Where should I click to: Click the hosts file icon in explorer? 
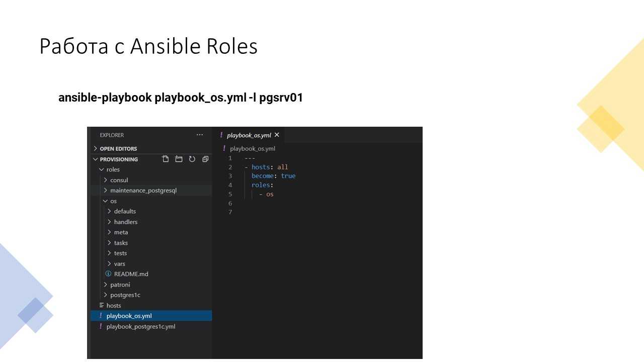click(x=102, y=305)
